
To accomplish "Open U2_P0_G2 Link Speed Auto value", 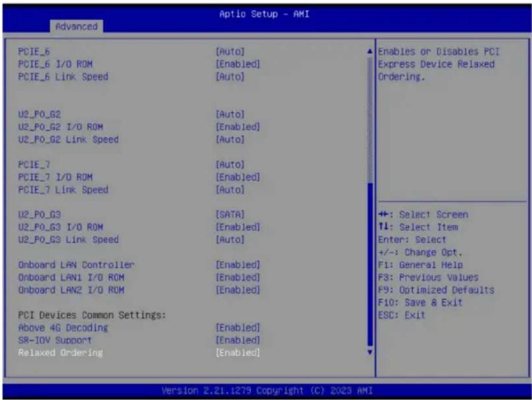I will [x=230, y=139].
